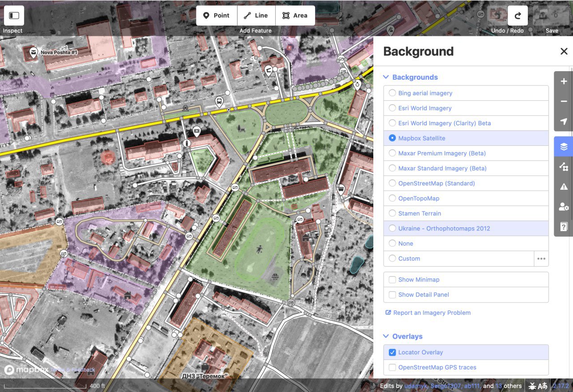Select the None background option

[x=466, y=243]
